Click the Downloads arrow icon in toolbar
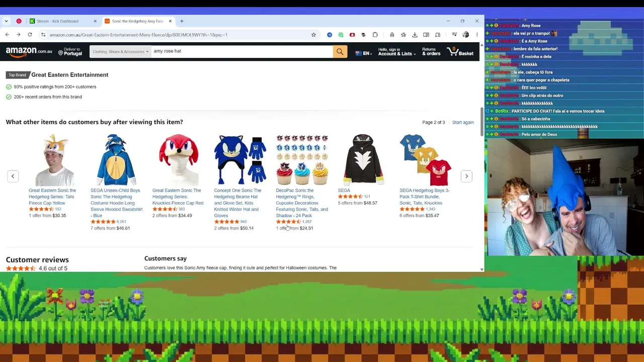This screenshot has height=362, width=644. (x=415, y=35)
